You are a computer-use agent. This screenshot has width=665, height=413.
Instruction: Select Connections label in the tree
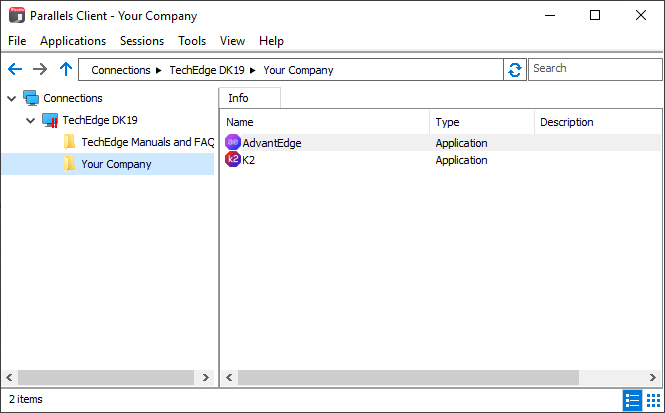(x=73, y=98)
